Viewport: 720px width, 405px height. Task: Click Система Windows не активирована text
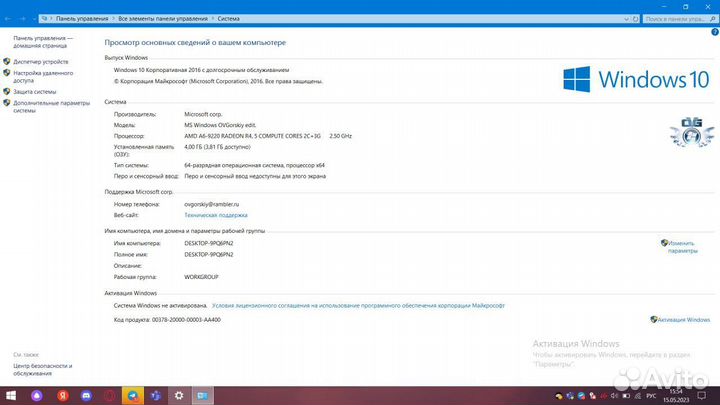coord(161,305)
